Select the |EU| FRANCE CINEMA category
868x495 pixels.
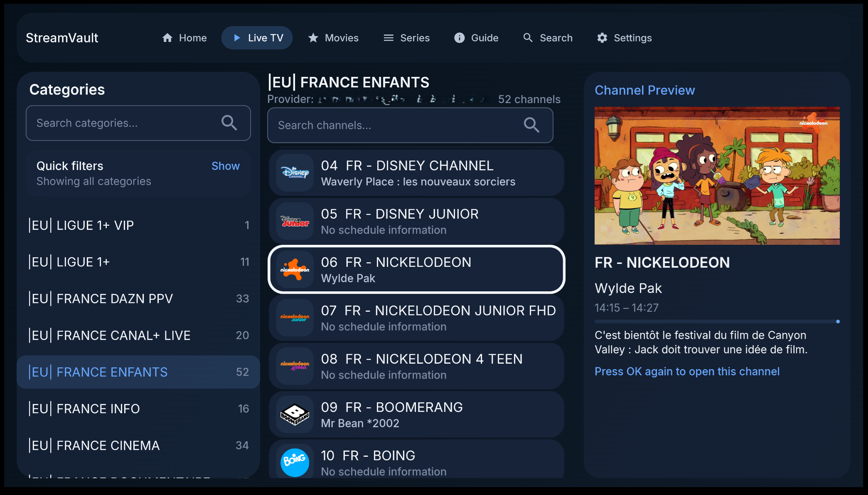(138, 446)
